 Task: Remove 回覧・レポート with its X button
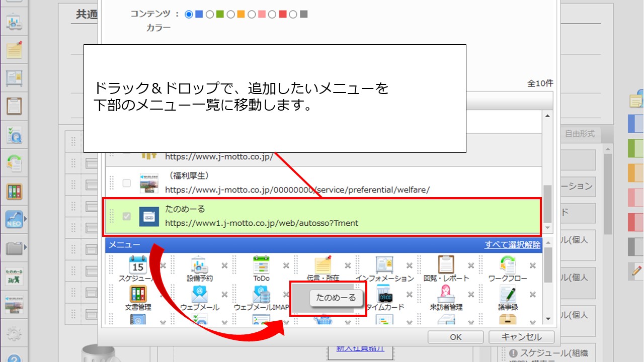[x=471, y=265]
